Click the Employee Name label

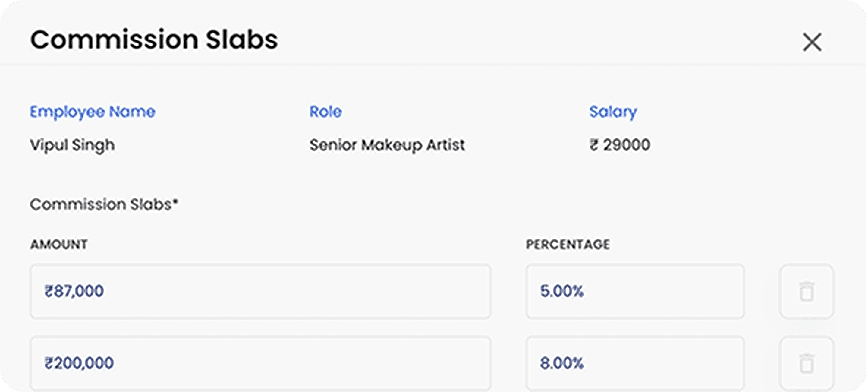click(92, 112)
